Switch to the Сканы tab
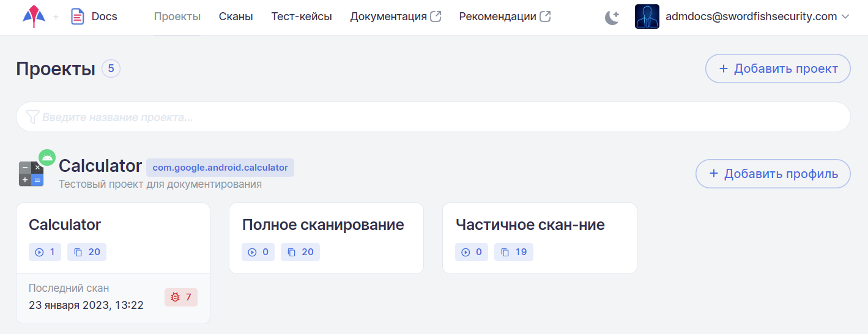 [x=236, y=17]
